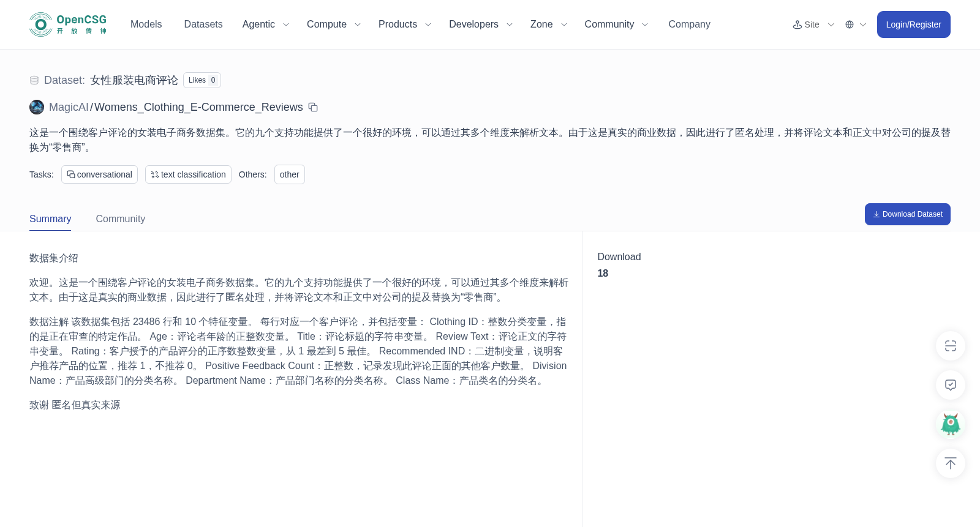Click the dataset database icon

coord(34,80)
